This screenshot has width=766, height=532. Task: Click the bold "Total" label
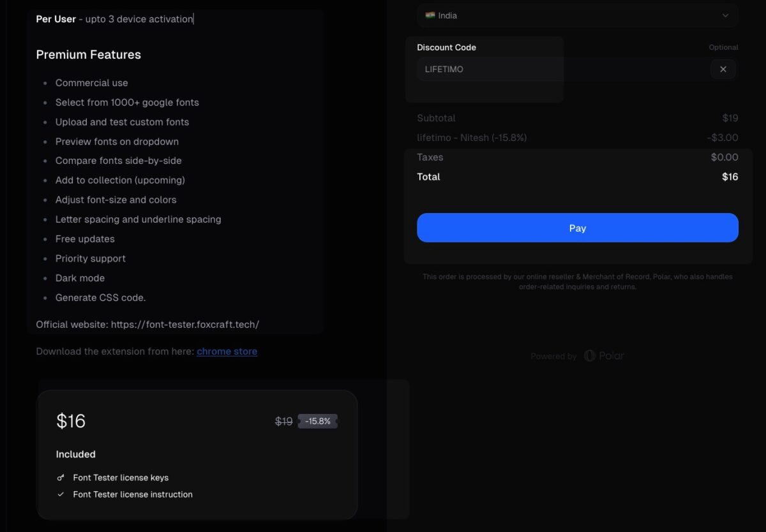pyautogui.click(x=428, y=177)
